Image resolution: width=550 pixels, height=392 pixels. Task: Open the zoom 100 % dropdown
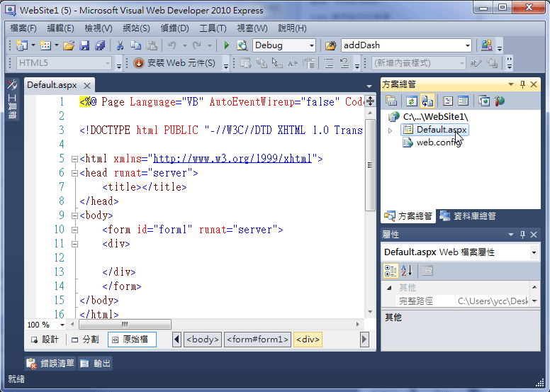(x=62, y=325)
